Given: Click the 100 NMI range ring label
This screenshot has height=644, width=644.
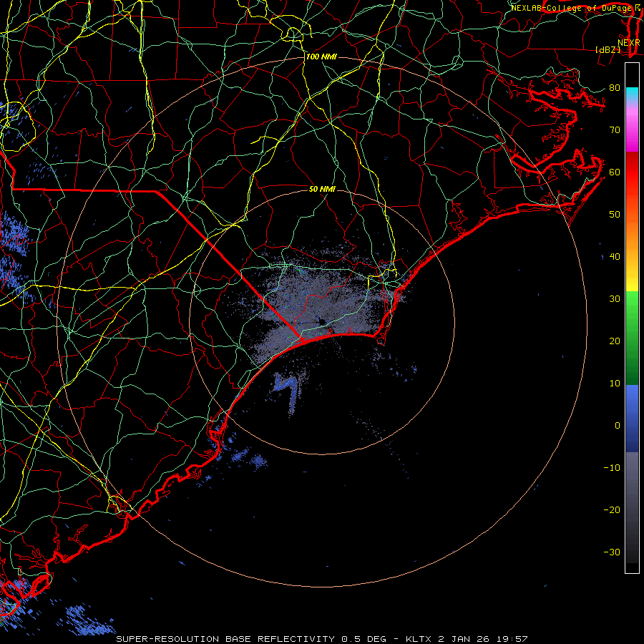Looking at the screenshot, I should click(321, 57).
